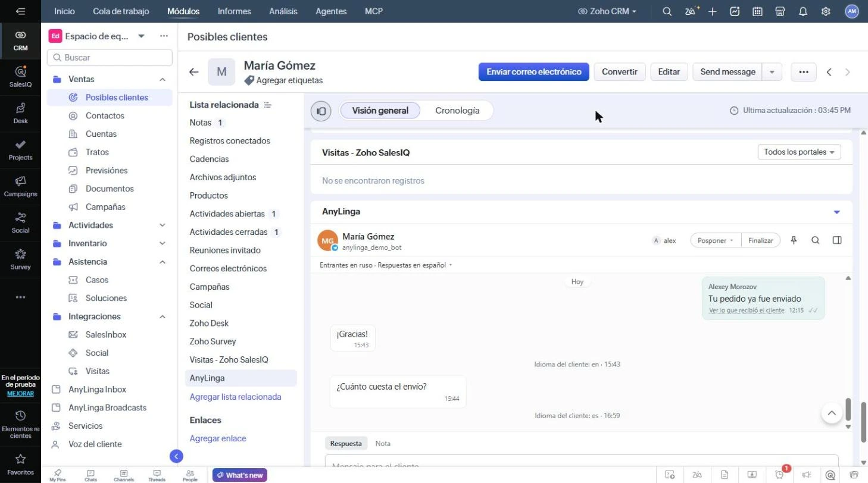
Task: Open the Cola de trabajo tab
Action: (121, 11)
